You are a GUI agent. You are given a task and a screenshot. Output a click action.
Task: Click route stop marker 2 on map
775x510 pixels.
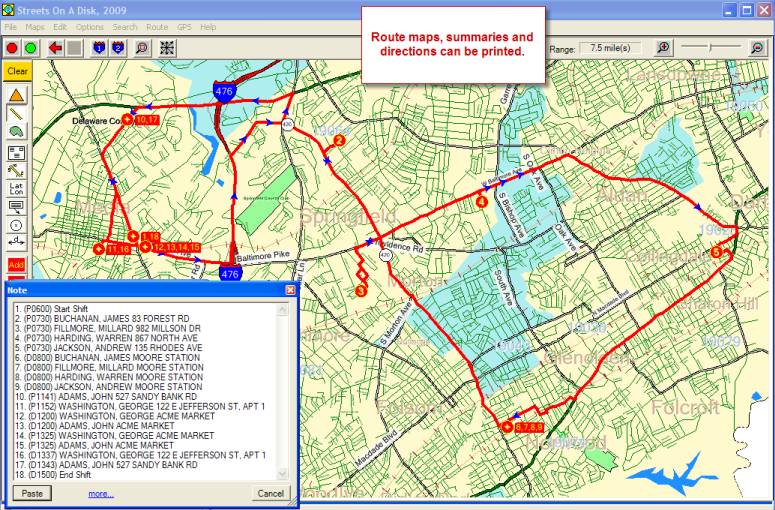click(339, 140)
